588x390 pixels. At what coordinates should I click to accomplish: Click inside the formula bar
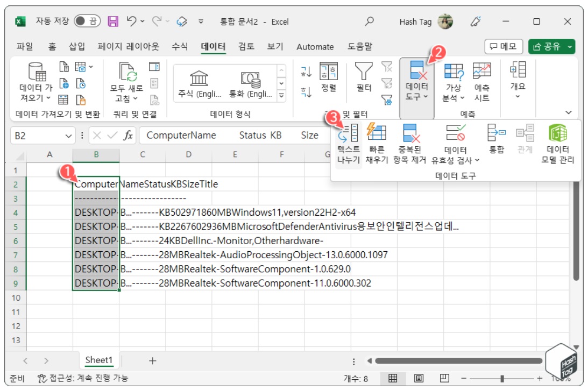[233, 136]
